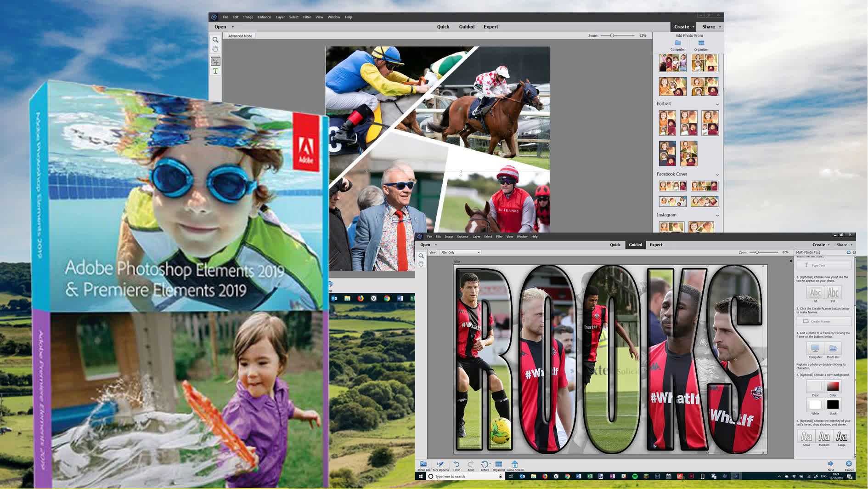Pick the Black background swatch
Image resolution: width=868 pixels, height=489 pixels.
click(x=833, y=405)
